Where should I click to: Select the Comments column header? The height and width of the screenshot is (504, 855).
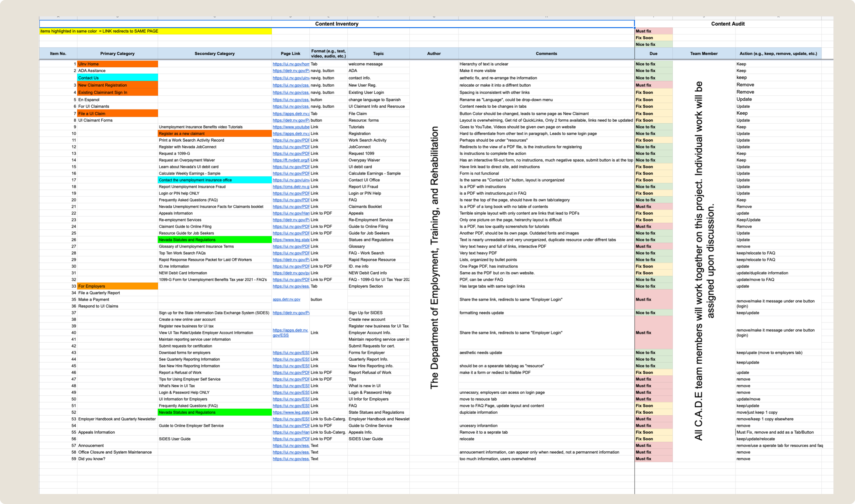coord(546,53)
